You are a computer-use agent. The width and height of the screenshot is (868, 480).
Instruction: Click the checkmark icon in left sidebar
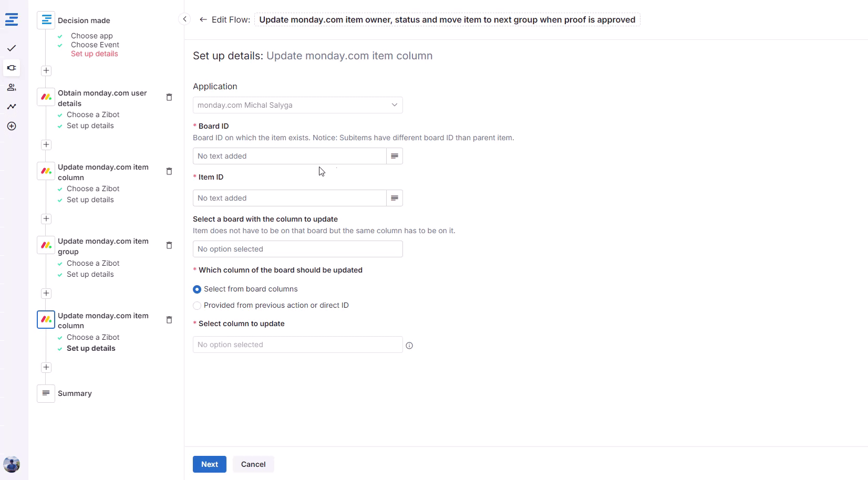point(12,48)
